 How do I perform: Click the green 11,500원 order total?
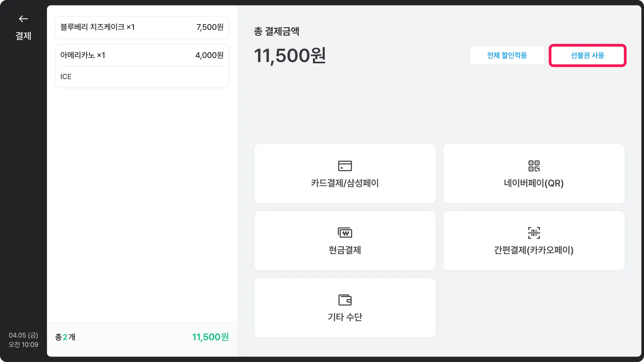[x=210, y=337]
